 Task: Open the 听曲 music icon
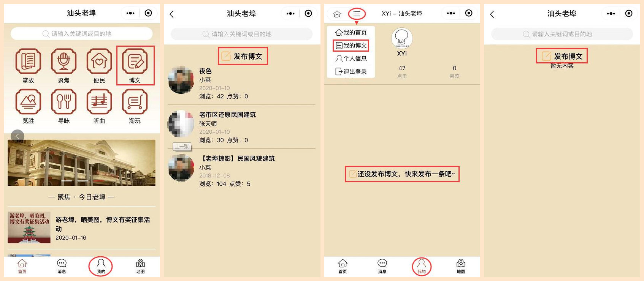[99, 101]
